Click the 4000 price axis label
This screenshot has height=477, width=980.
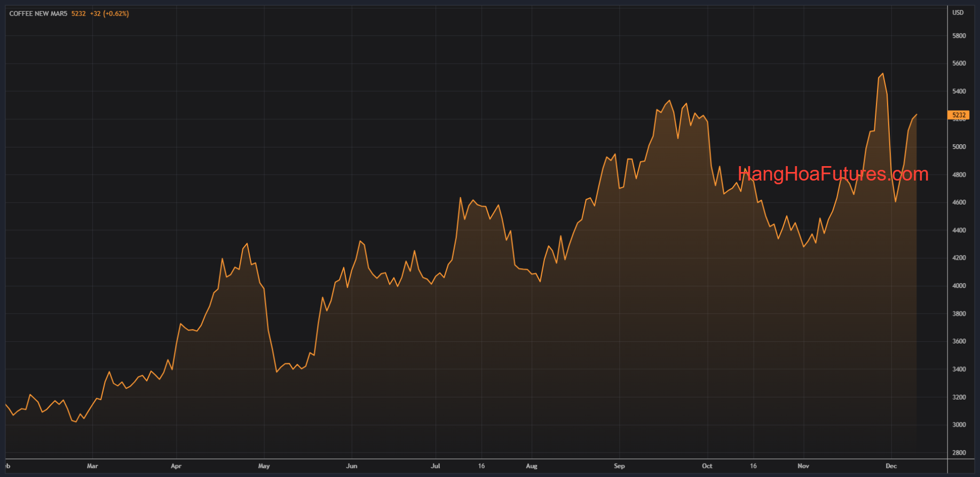pos(959,286)
